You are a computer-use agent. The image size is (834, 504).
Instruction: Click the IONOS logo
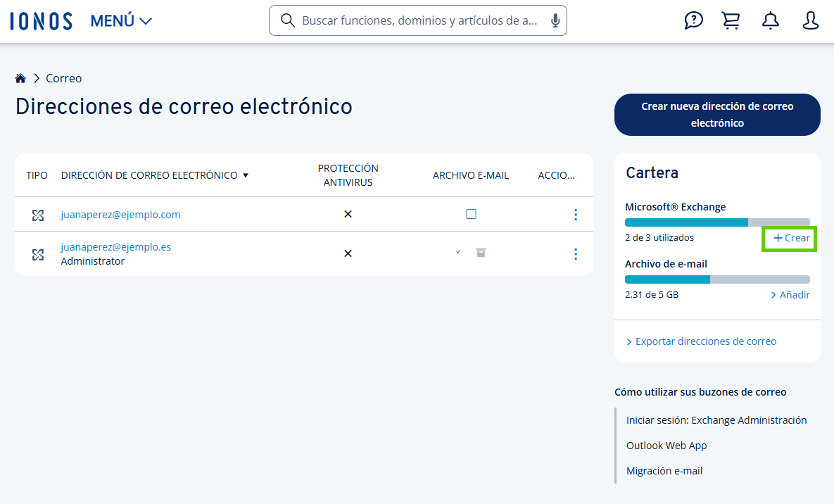tap(40, 20)
